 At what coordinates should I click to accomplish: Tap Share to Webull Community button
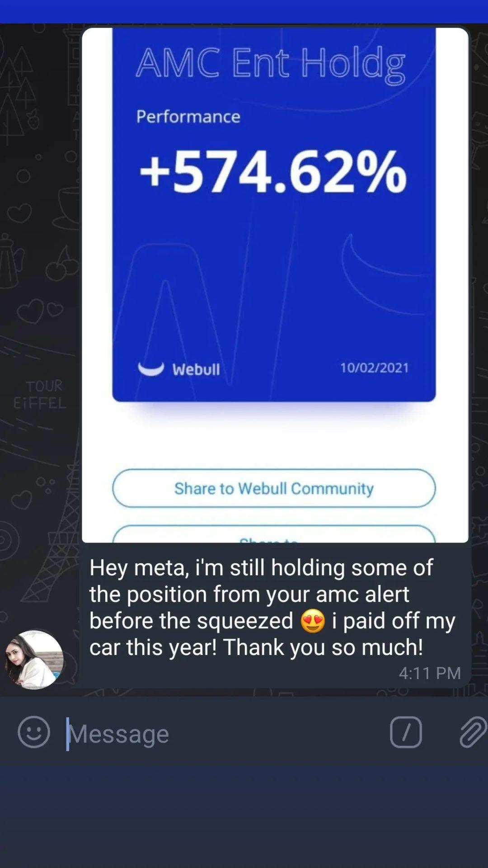(x=274, y=488)
